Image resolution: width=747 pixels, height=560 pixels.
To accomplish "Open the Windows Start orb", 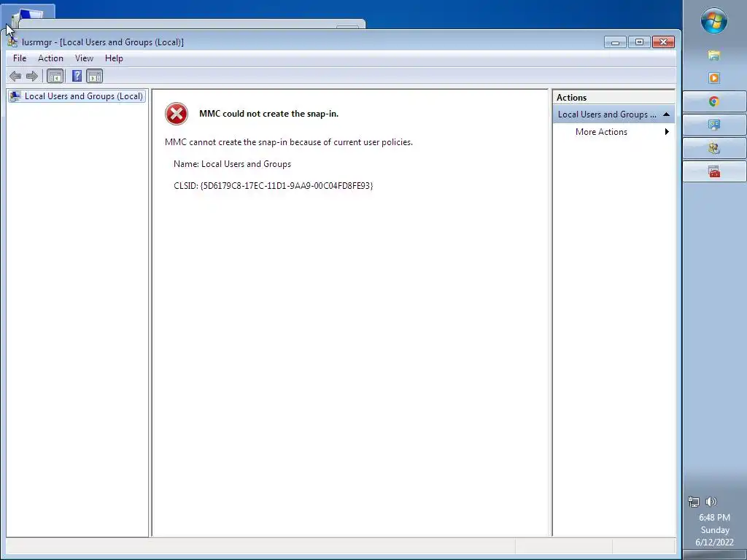I will coord(713,20).
